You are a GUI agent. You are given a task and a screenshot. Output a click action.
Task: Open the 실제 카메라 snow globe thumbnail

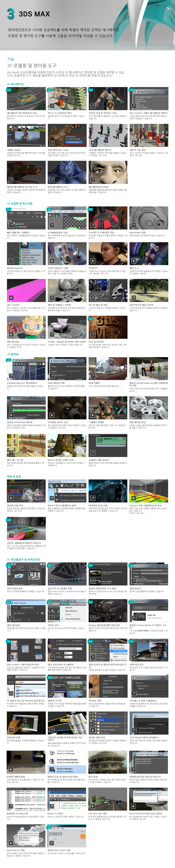[108, 369]
